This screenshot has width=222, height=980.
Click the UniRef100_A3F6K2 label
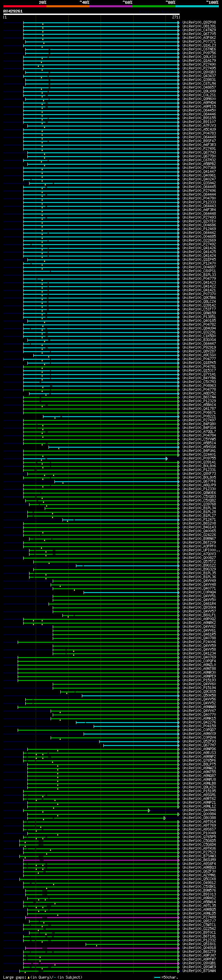click(x=199, y=38)
